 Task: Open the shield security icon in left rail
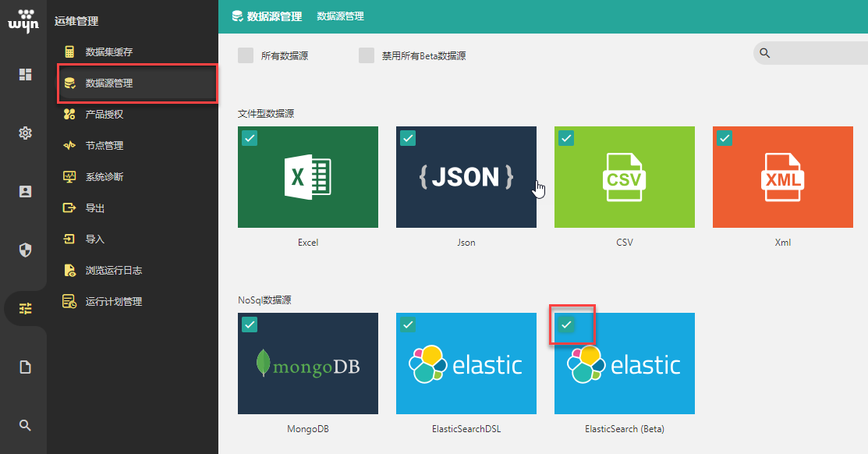(x=25, y=250)
